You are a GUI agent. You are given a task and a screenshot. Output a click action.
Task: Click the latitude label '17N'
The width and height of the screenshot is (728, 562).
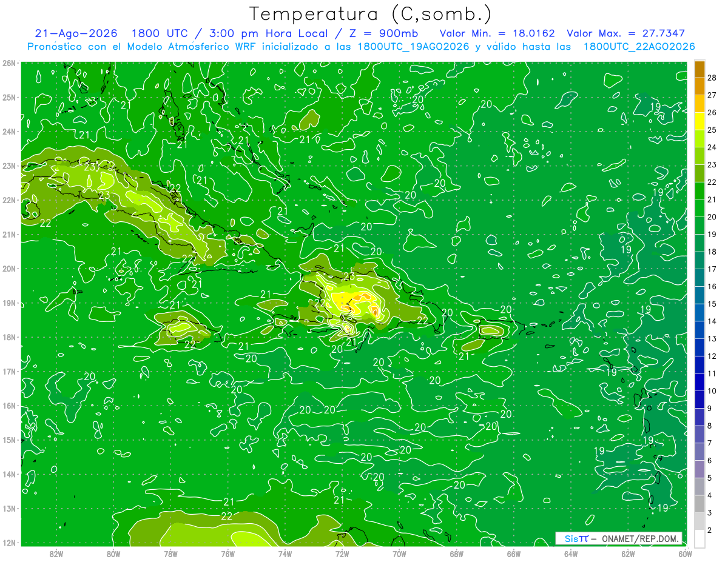(8, 371)
